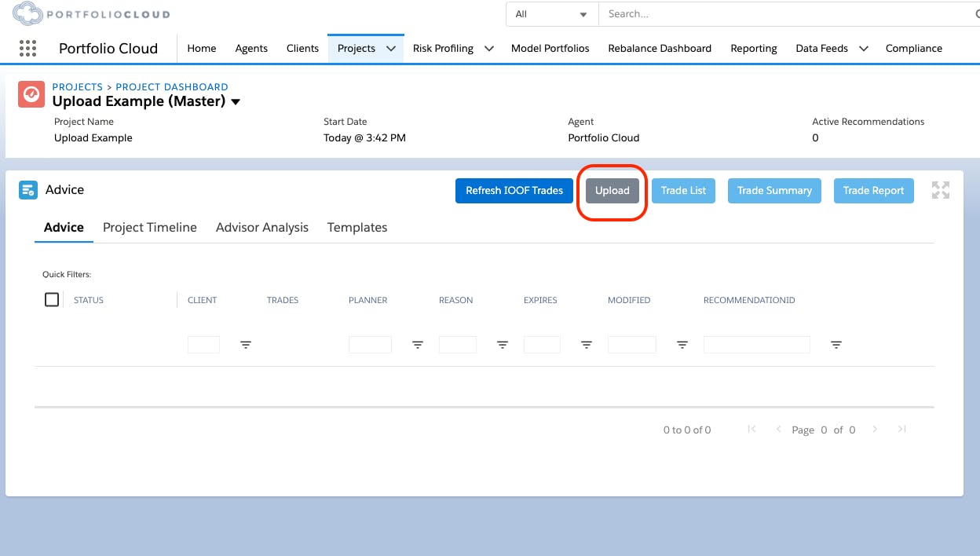
Task: Open the Rebalance Dashboard tab
Action: coord(660,48)
